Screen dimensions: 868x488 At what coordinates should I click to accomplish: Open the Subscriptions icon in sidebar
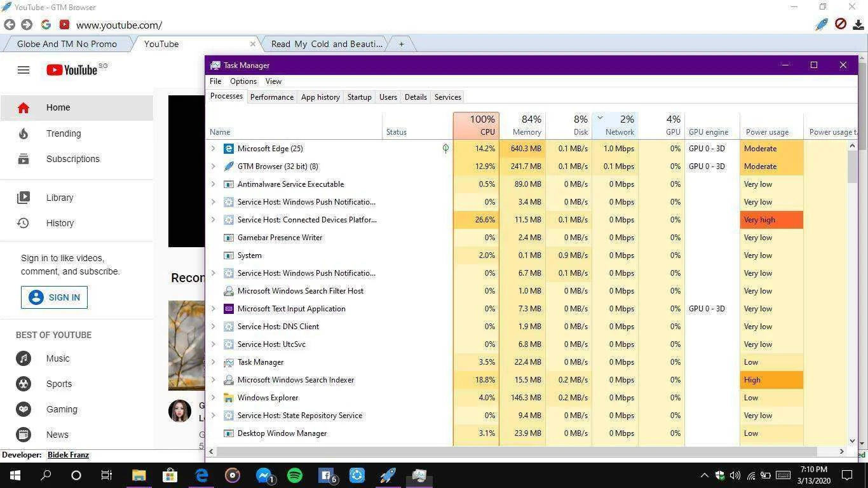pyautogui.click(x=24, y=159)
